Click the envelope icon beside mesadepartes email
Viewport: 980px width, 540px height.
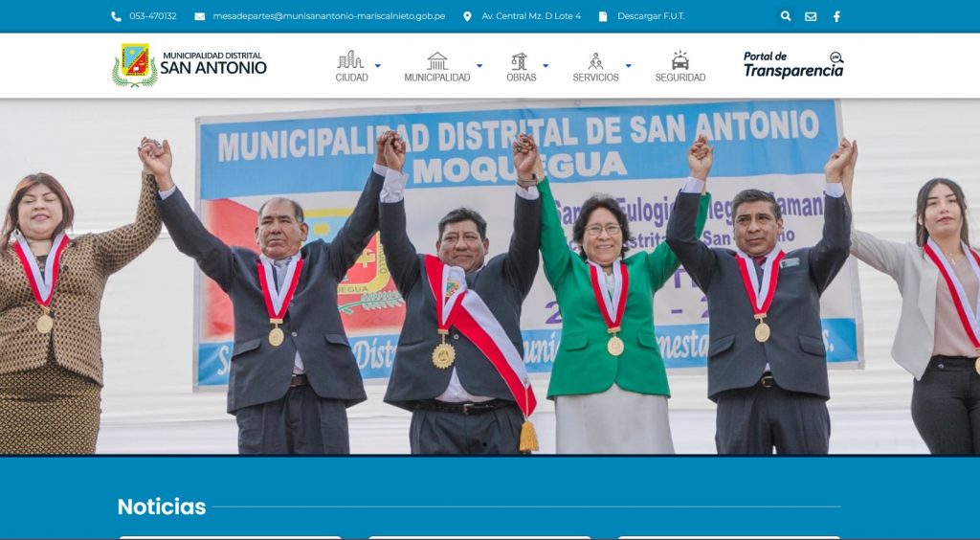point(199,16)
